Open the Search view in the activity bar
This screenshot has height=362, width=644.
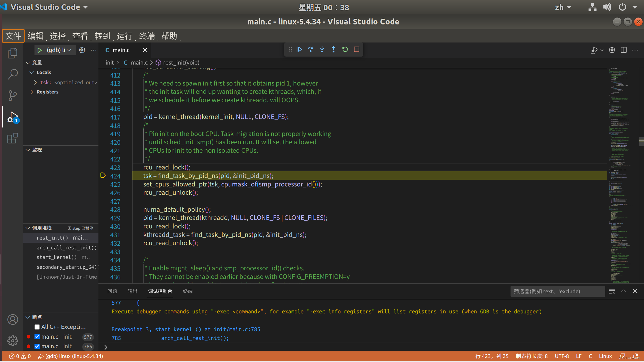point(12,74)
